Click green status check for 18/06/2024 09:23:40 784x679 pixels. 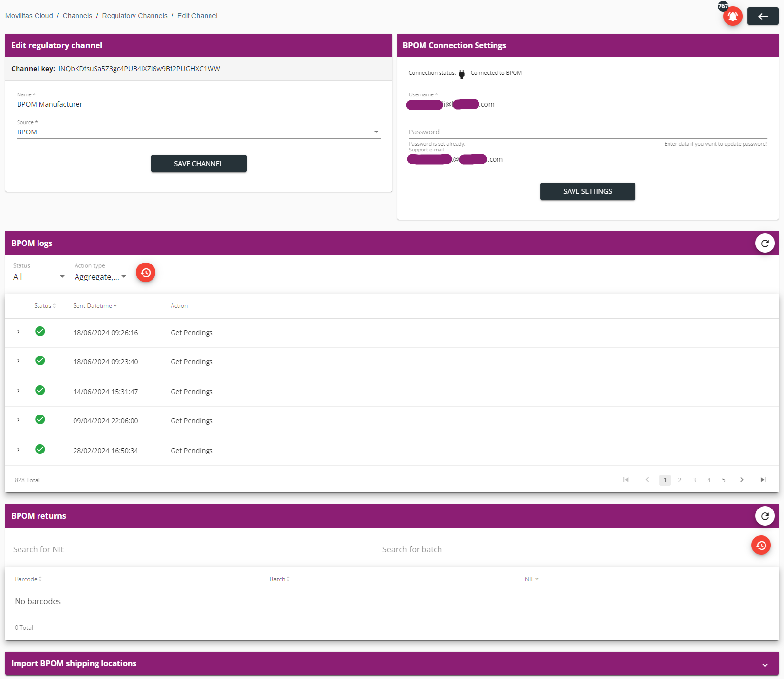point(40,361)
